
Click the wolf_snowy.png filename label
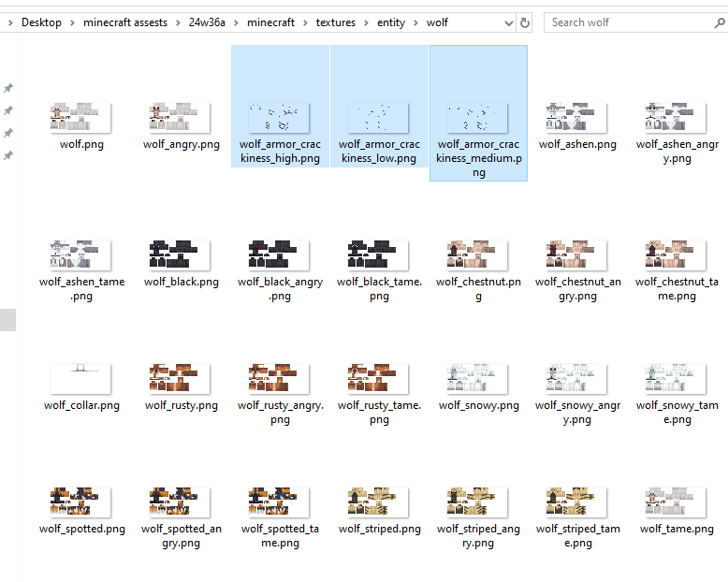(479, 405)
